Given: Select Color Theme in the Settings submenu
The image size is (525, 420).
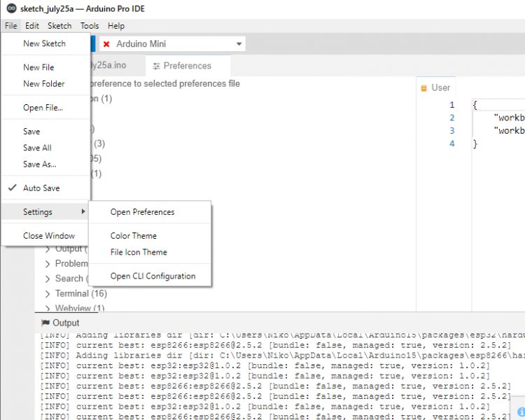Looking at the screenshot, I should 150,236.
